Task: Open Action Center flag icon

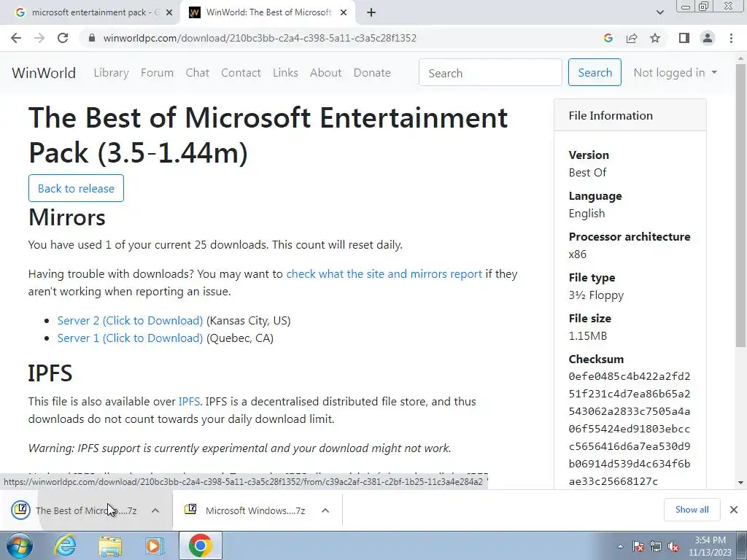Action: (638, 547)
